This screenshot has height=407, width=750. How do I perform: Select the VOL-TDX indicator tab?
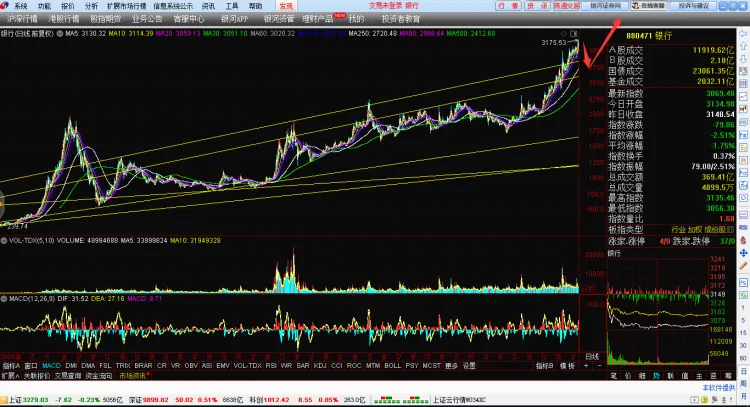pyautogui.click(x=247, y=365)
